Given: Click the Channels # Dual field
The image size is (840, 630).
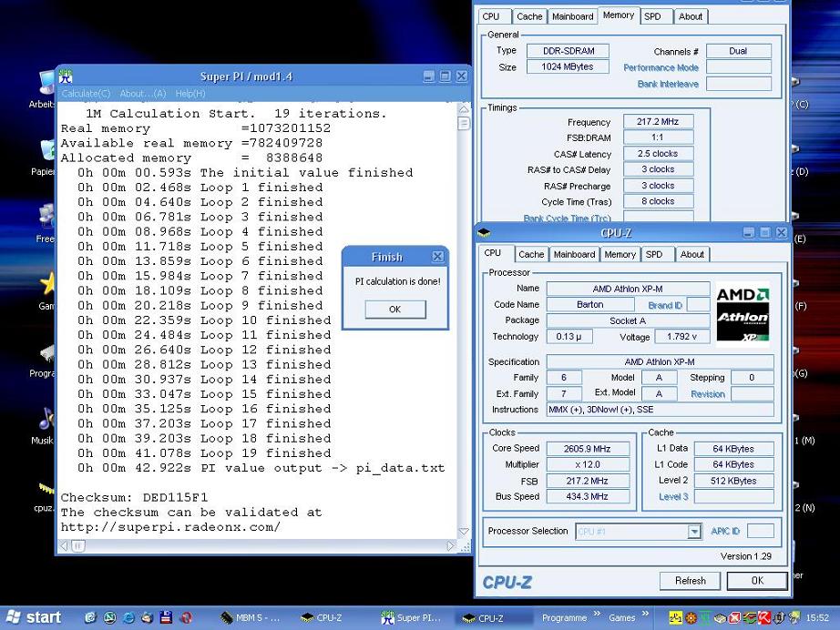Looking at the screenshot, I should tap(738, 51).
